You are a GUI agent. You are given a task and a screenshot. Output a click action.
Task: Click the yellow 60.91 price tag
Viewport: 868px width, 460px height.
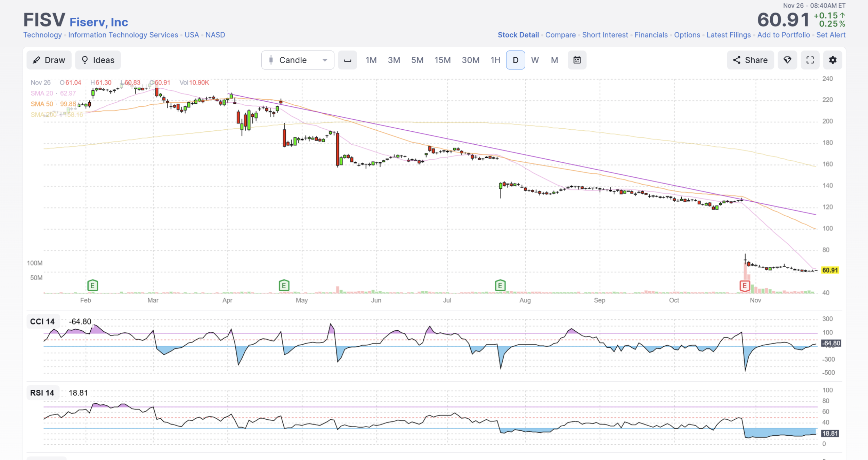[x=829, y=270]
